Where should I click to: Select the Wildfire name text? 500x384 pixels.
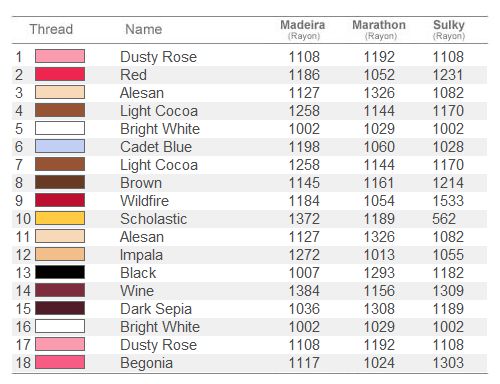[145, 201]
